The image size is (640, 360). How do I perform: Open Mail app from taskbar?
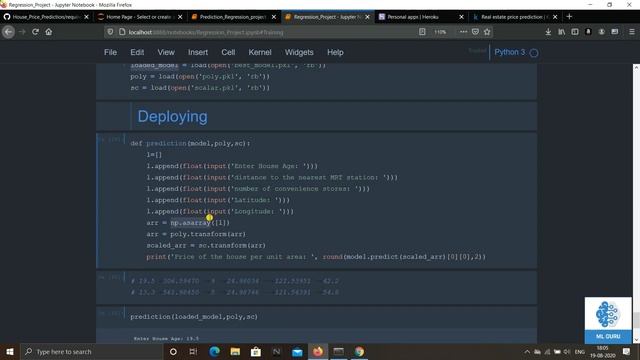pyautogui.click(x=297, y=351)
